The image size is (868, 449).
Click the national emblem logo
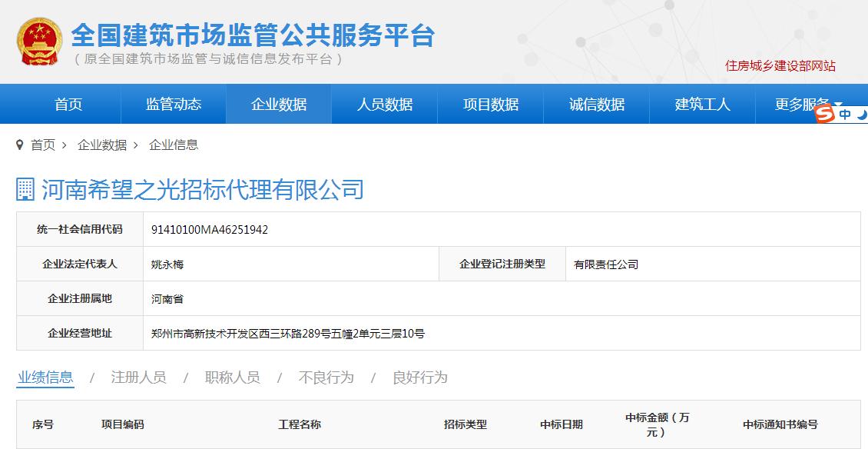click(39, 42)
